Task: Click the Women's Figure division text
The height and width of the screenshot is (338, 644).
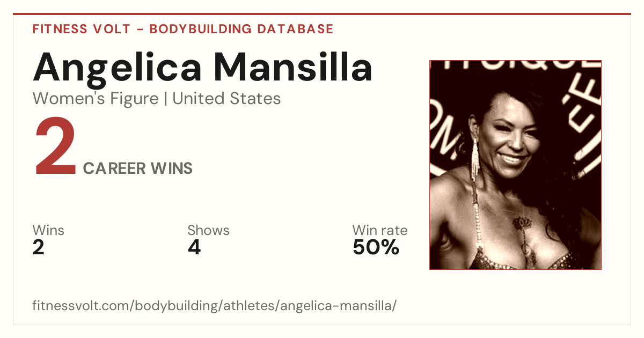Action: pyautogui.click(x=96, y=99)
